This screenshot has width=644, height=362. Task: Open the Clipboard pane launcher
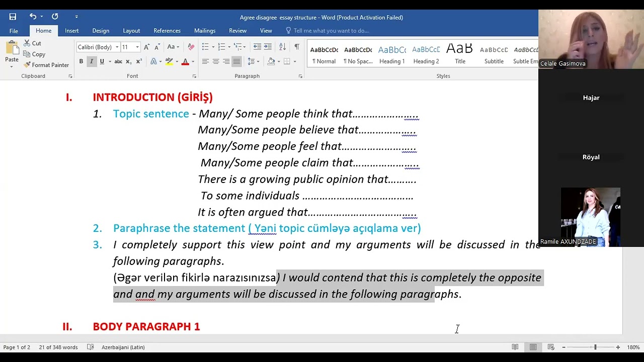click(x=70, y=76)
